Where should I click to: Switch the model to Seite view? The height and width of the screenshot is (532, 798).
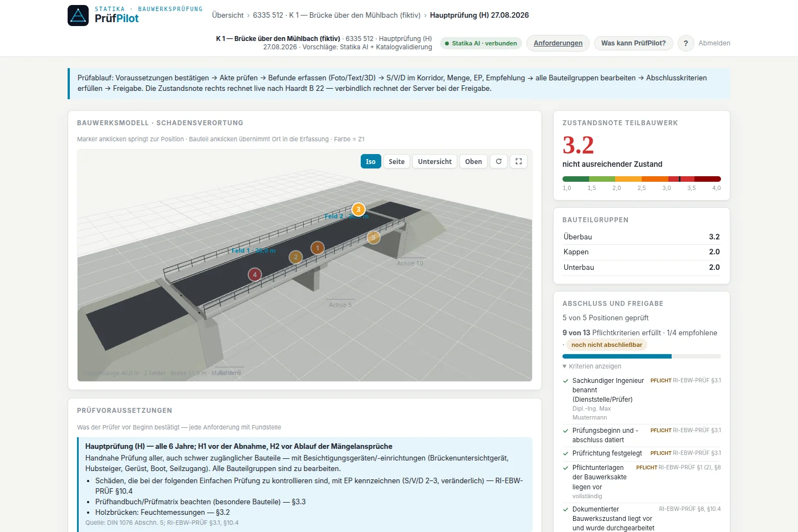point(397,161)
